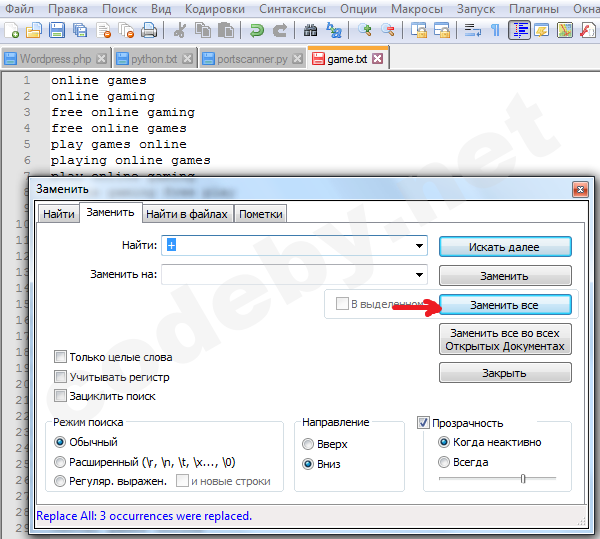Uncheck the 'Прозрачность' checkbox
Image resolution: width=600 pixels, height=539 pixels.
(x=423, y=423)
